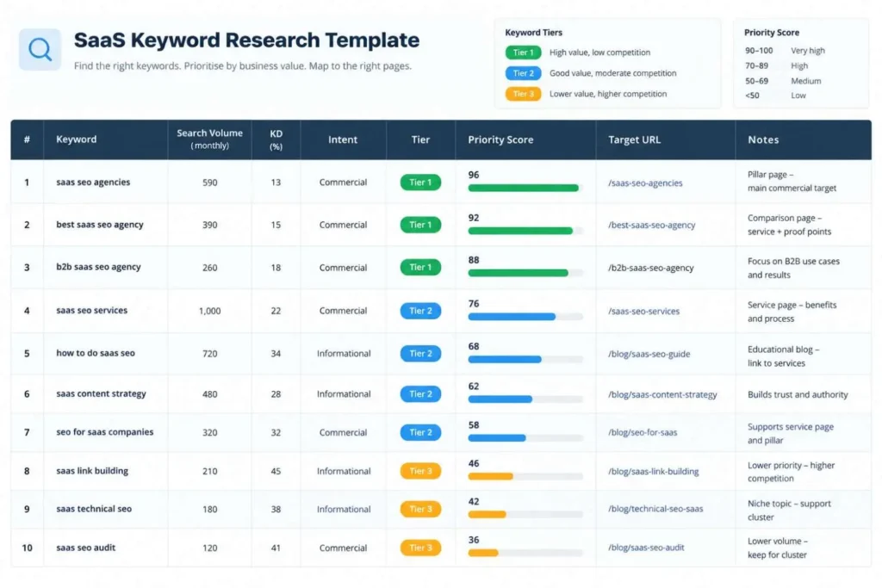
Task: Click Tier 2 badge in saas content strategy row
Action: click(420, 394)
